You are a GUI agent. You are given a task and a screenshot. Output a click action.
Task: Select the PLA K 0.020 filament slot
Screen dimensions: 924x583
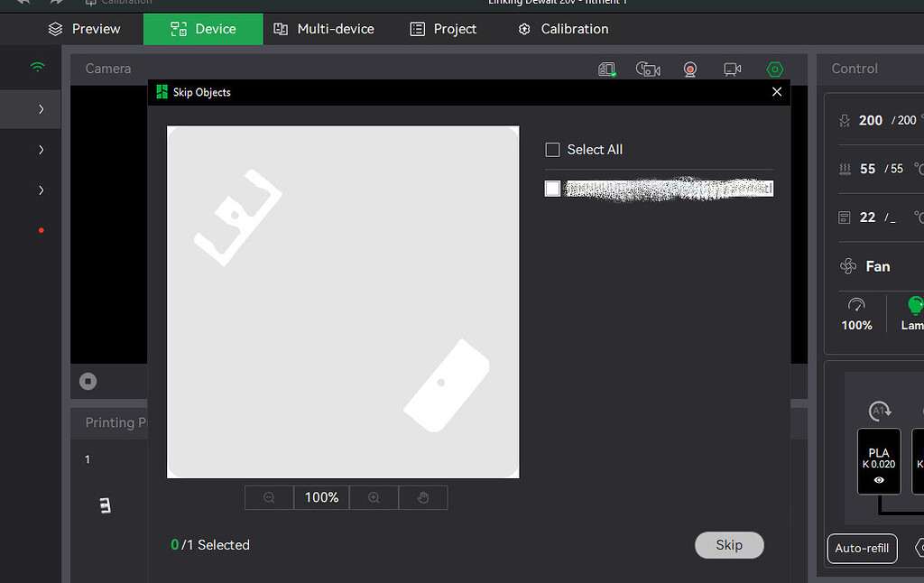pos(879,461)
